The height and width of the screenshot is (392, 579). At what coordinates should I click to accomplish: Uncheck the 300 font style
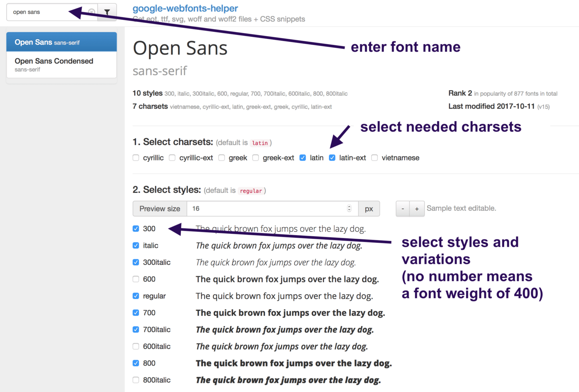(136, 228)
